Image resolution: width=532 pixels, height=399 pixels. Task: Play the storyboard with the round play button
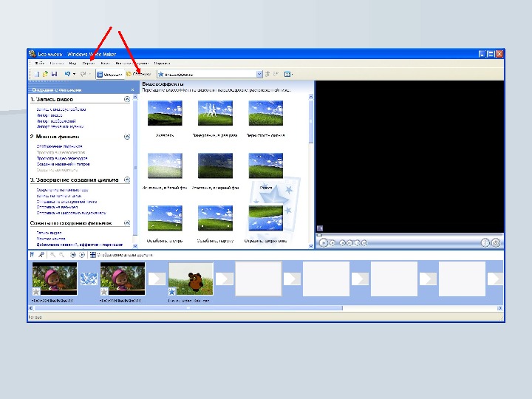[82, 254]
